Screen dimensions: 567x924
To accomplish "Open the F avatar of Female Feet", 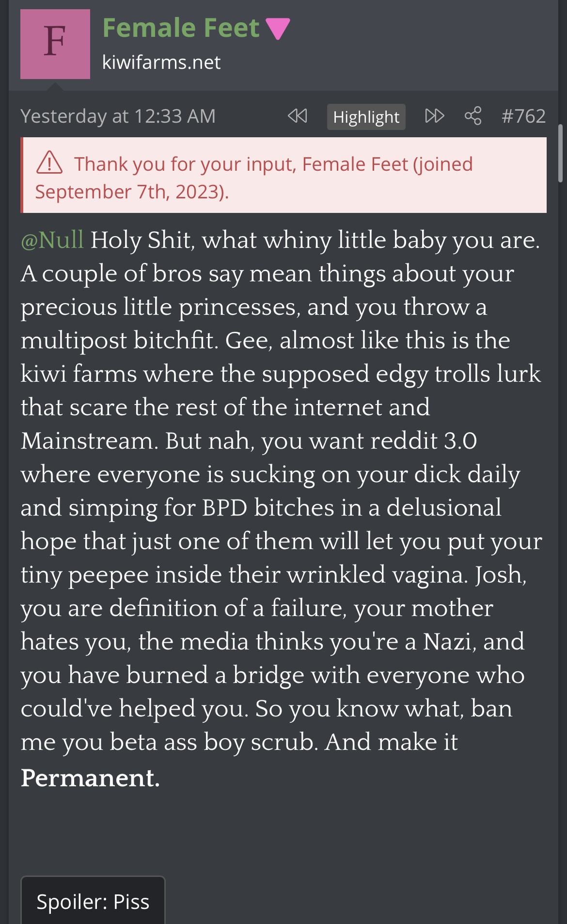I will click(x=55, y=44).
